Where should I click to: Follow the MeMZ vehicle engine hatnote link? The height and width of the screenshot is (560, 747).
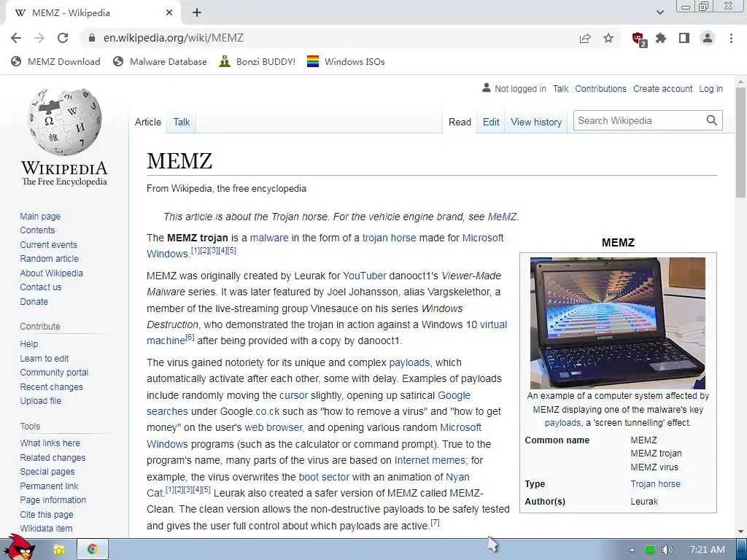coord(502,217)
